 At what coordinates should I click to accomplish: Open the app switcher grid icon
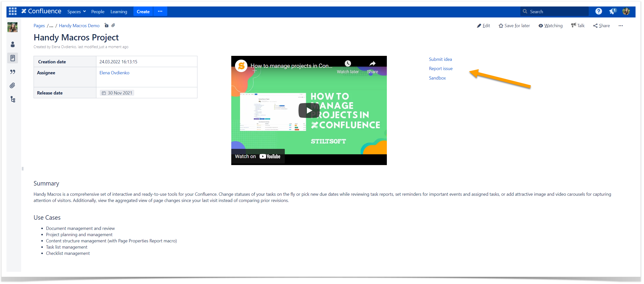[12, 11]
